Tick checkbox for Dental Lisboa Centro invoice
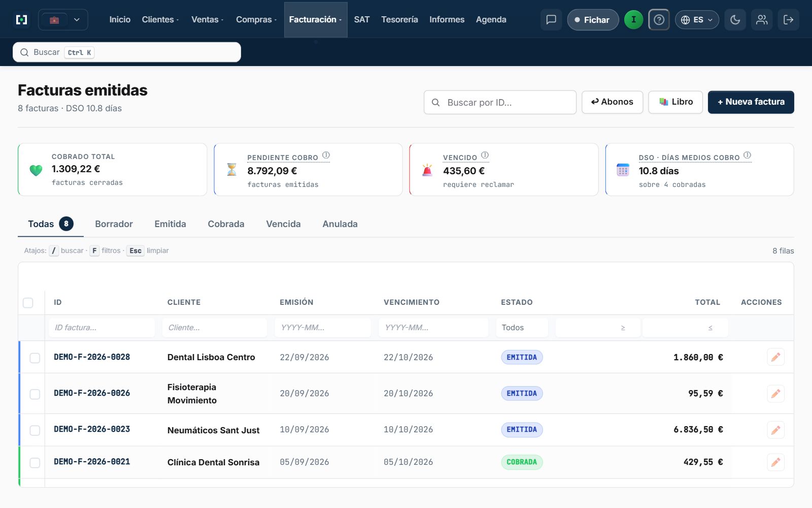Screen dimensions: 812x508 pos(35,358)
